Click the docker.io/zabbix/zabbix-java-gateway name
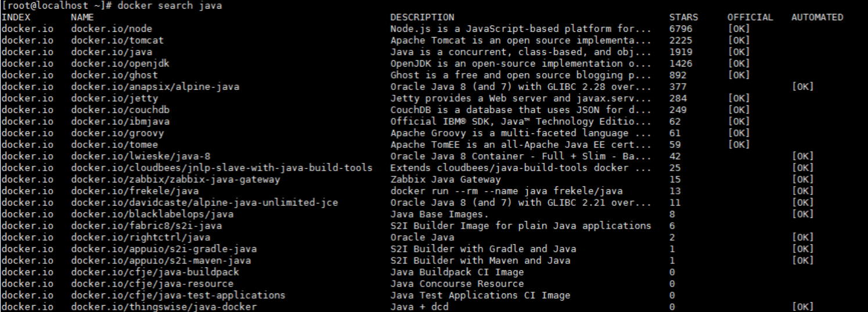 [x=175, y=179]
